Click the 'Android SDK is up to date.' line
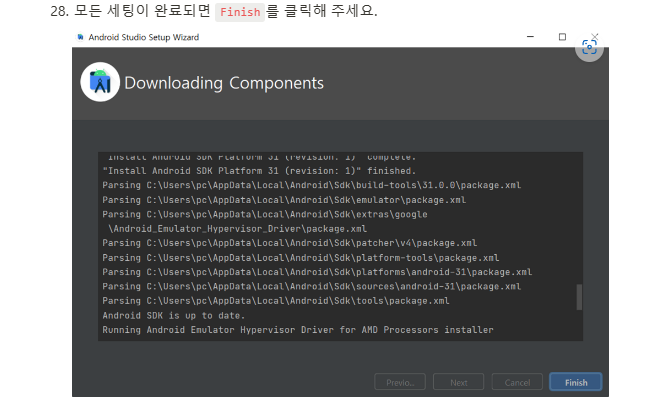This screenshot has width=667, height=403. [x=174, y=315]
